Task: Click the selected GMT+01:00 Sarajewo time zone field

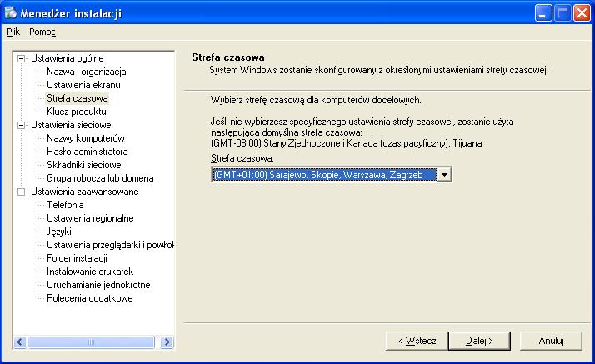Action: [x=324, y=175]
